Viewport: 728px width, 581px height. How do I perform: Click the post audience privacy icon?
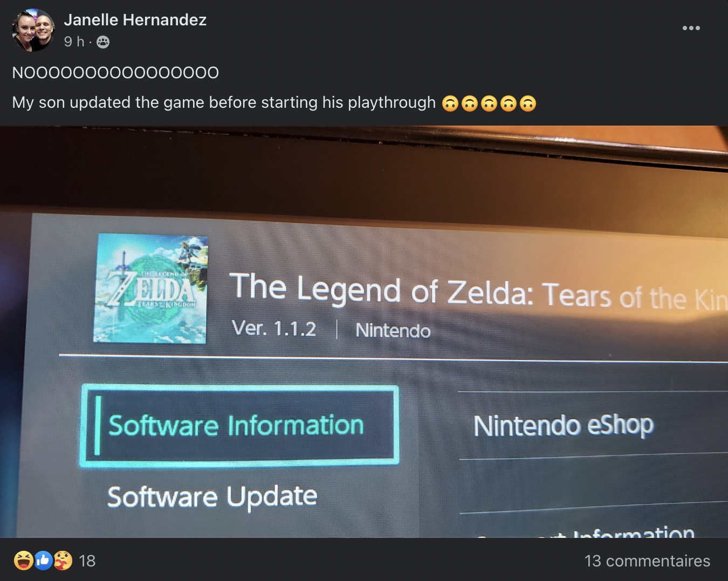103,42
